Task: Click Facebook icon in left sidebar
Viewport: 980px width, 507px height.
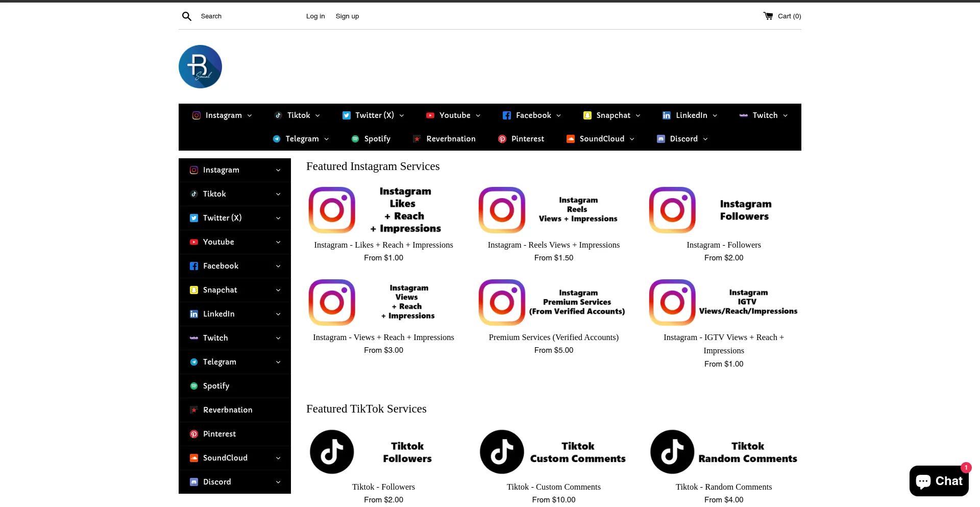Action: 194,266
